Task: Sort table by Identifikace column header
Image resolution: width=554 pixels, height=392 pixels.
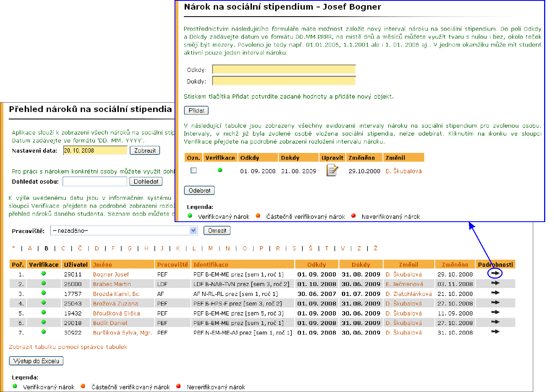Action: click(211, 265)
